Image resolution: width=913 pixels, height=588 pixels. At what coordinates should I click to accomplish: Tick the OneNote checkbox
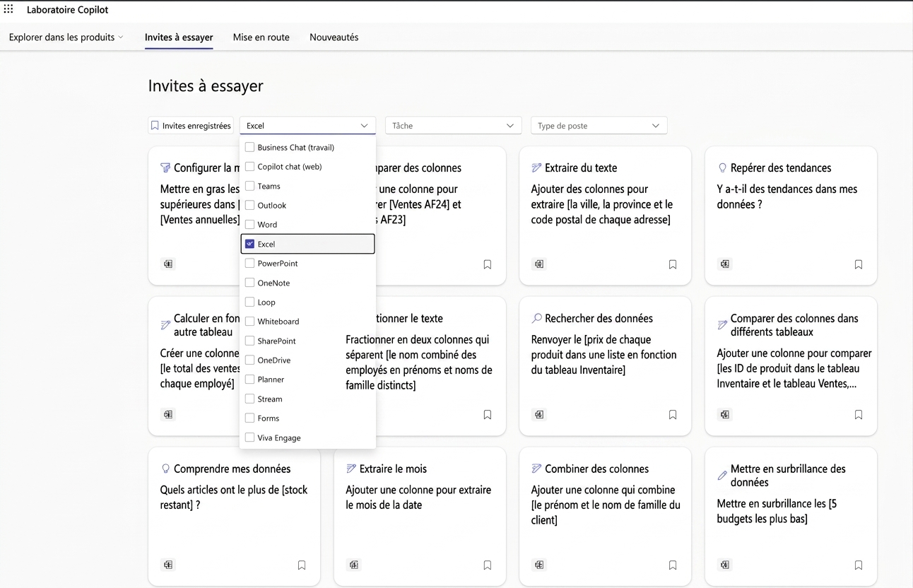pyautogui.click(x=249, y=283)
